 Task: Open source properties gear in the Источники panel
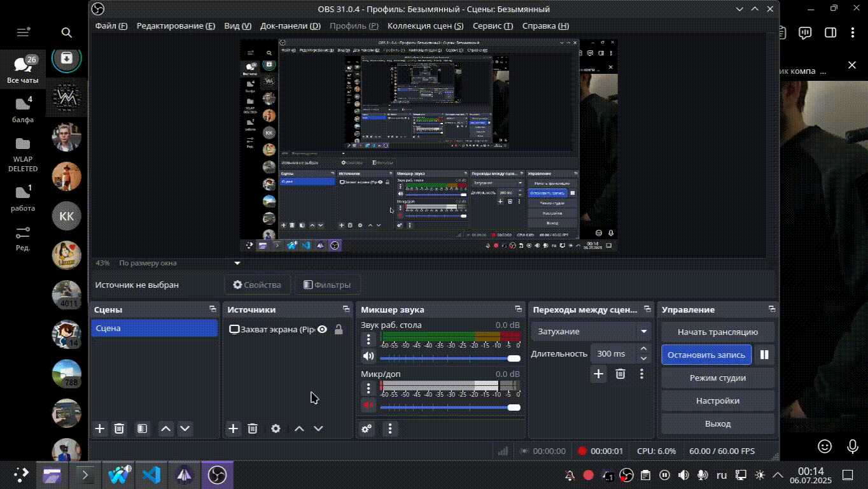[276, 429]
